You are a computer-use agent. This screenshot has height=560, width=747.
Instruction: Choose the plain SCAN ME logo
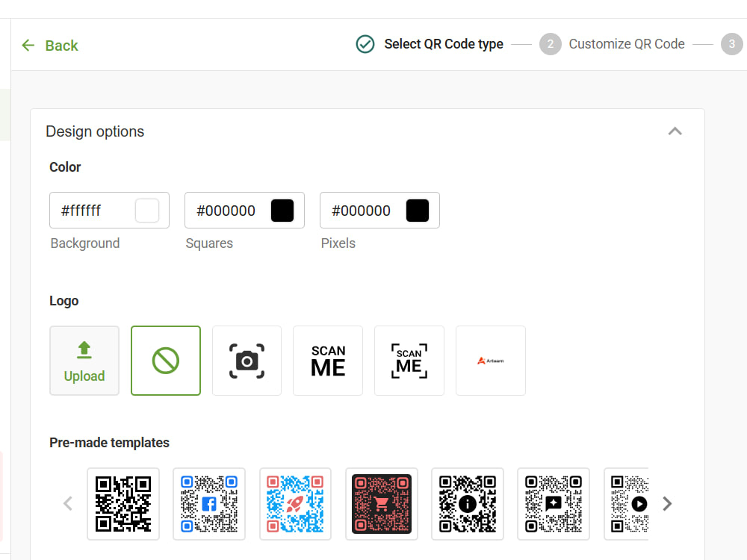click(328, 361)
